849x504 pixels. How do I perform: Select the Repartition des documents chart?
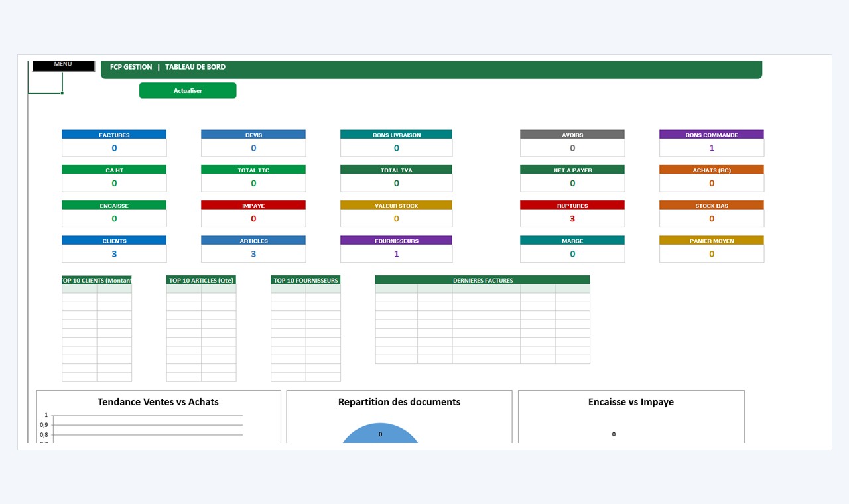[399, 416]
